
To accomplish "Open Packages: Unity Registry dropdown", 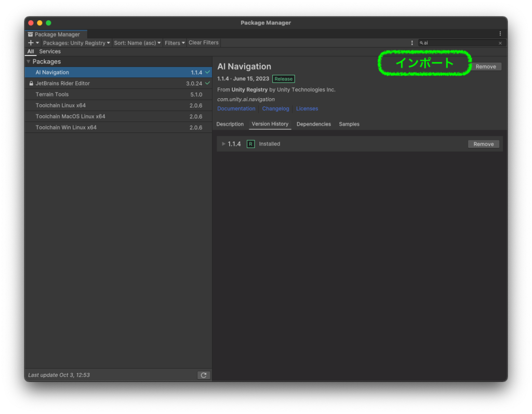I will click(x=76, y=43).
